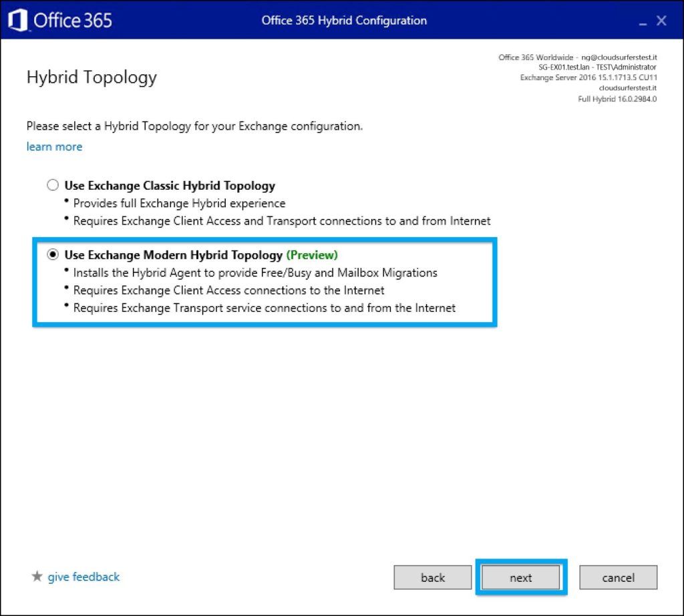Viewport: 684px width, 616px height.
Task: Go to previous step with back button
Action: [432, 578]
